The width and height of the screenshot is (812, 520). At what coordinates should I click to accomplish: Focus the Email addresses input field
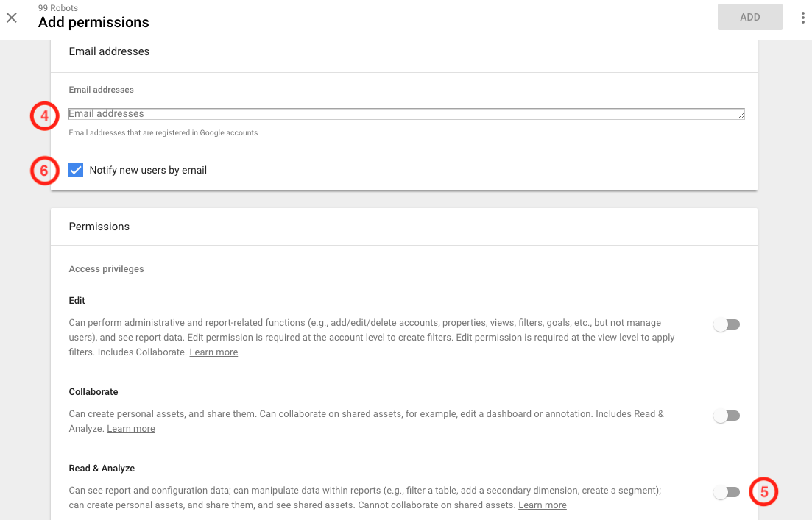[x=406, y=114]
